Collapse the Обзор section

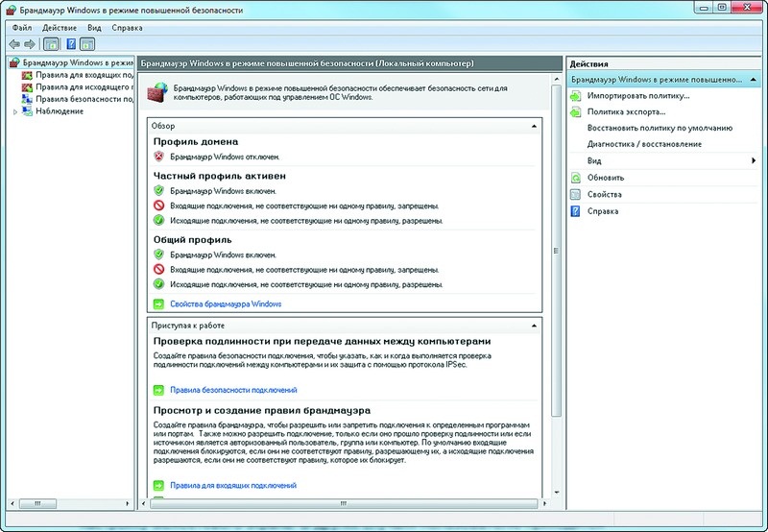534,126
